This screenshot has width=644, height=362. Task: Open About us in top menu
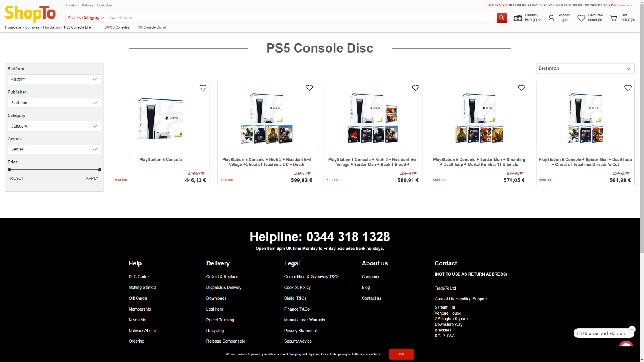pos(72,5)
